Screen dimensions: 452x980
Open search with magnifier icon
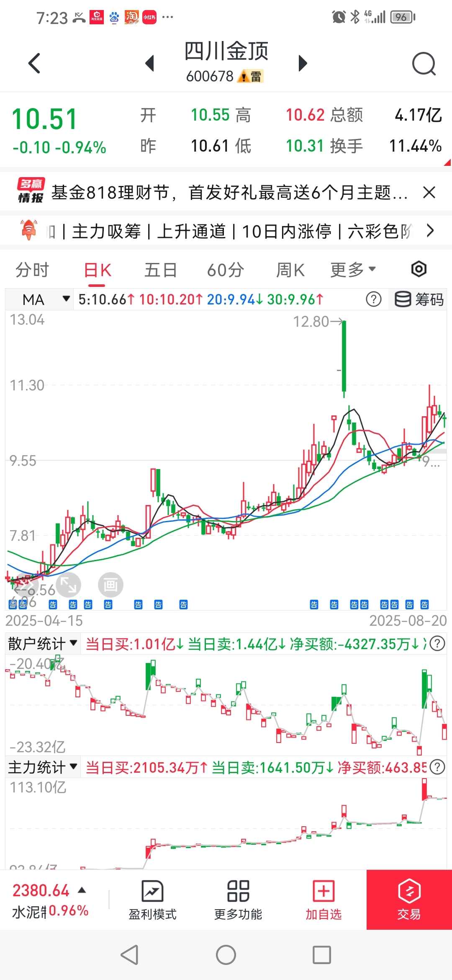424,64
